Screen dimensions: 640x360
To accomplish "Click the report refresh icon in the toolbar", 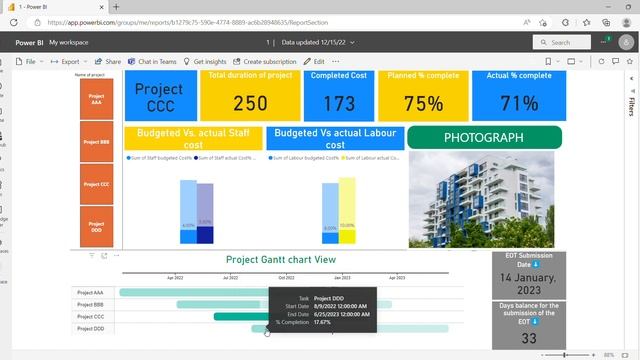I will [601, 62].
